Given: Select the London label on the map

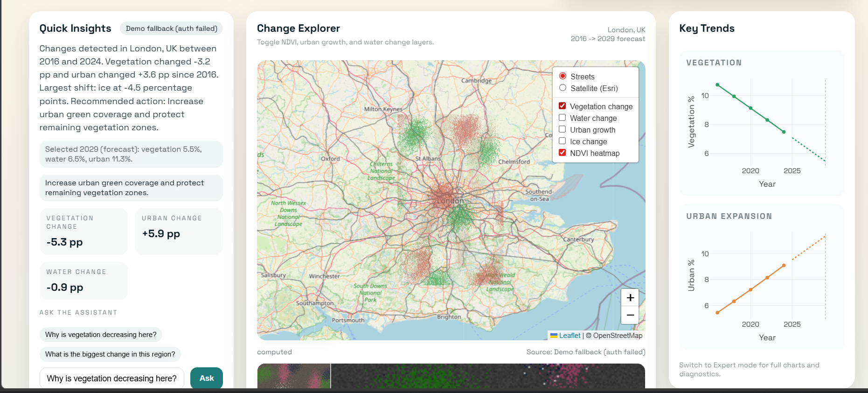Looking at the screenshot, I should [450, 201].
